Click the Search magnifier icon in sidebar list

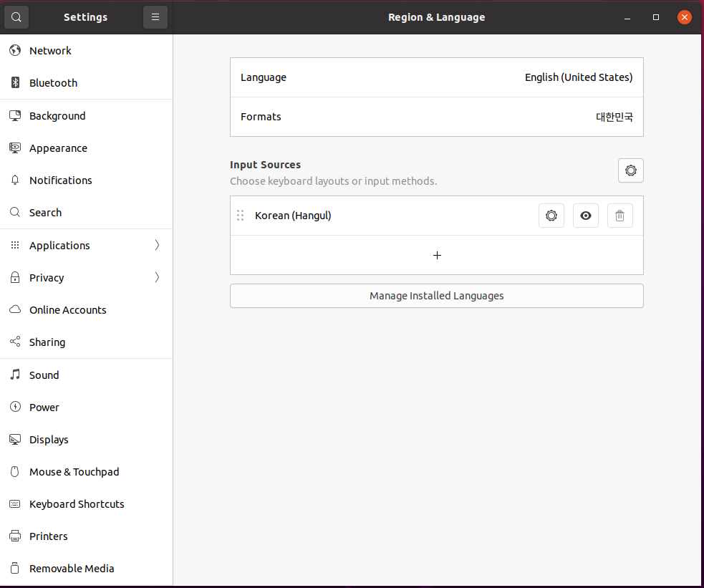[15, 212]
